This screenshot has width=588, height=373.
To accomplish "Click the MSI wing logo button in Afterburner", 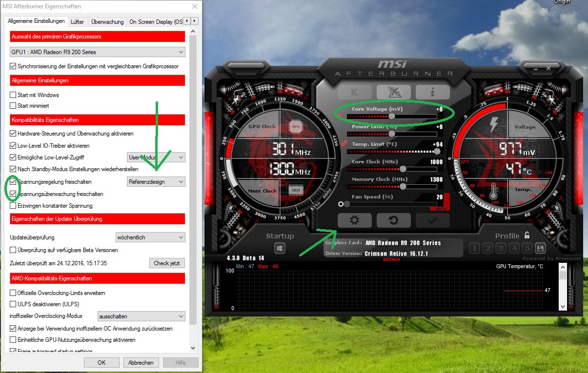I will pyautogui.click(x=393, y=92).
